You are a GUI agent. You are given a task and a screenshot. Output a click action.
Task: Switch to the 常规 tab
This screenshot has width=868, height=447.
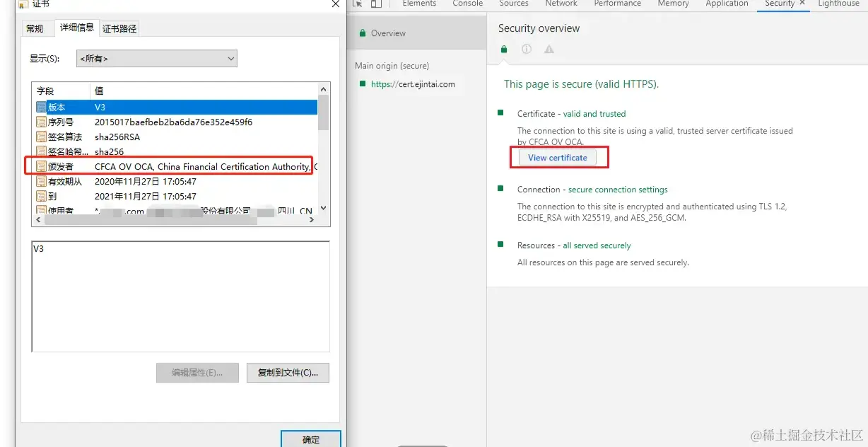coord(35,29)
